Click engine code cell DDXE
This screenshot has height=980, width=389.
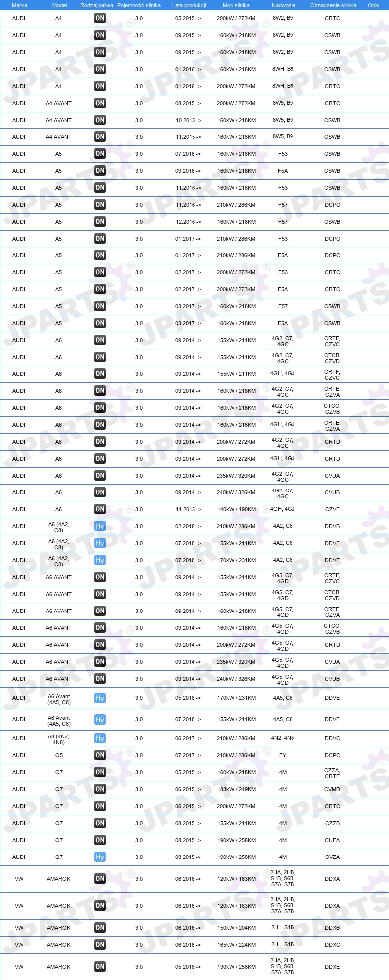(332, 967)
